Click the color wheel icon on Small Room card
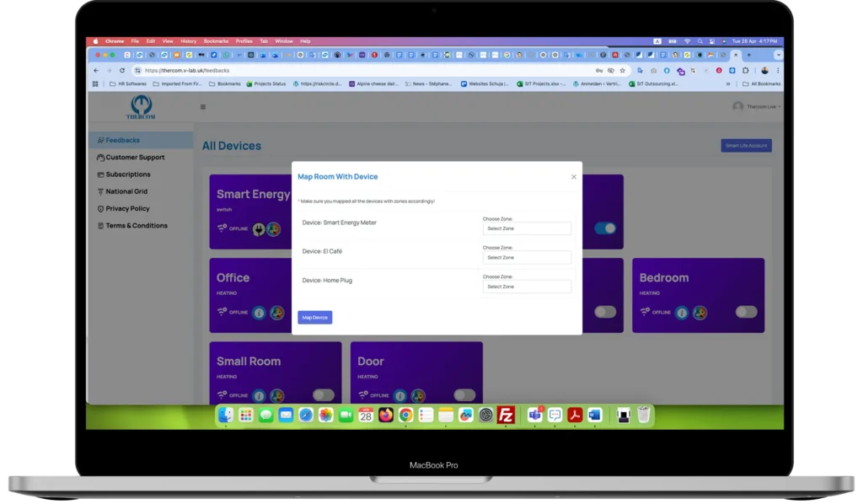The height and width of the screenshot is (504, 863). tap(276, 396)
